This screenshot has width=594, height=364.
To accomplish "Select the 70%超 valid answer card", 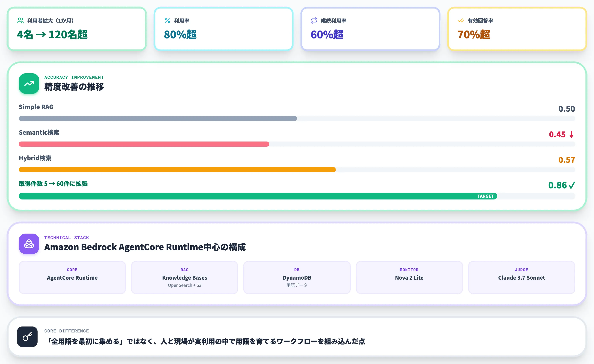I will coord(517,29).
